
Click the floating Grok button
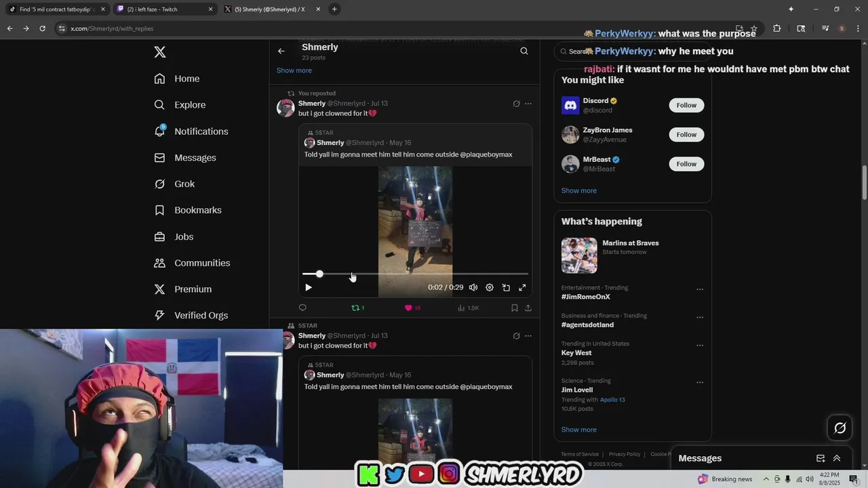click(x=840, y=428)
